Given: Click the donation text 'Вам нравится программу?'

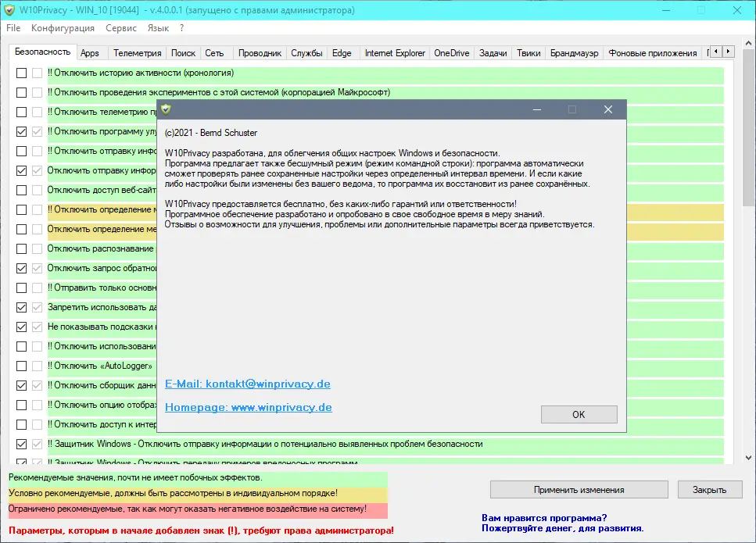Looking at the screenshot, I should (544, 518).
